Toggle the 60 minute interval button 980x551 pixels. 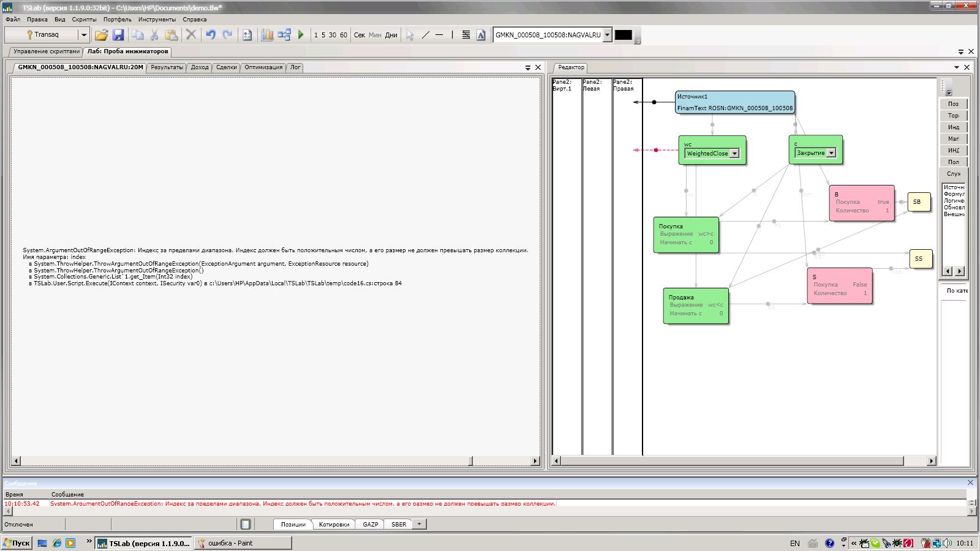343,35
